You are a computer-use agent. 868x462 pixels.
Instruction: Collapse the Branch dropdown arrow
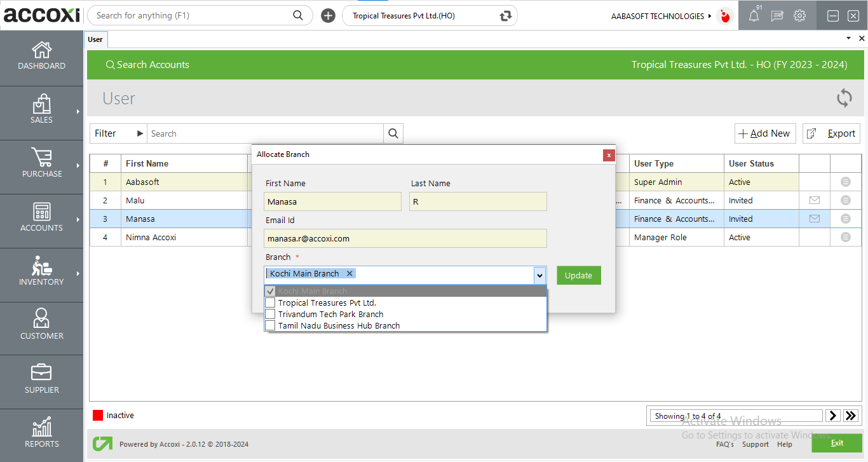click(x=539, y=275)
